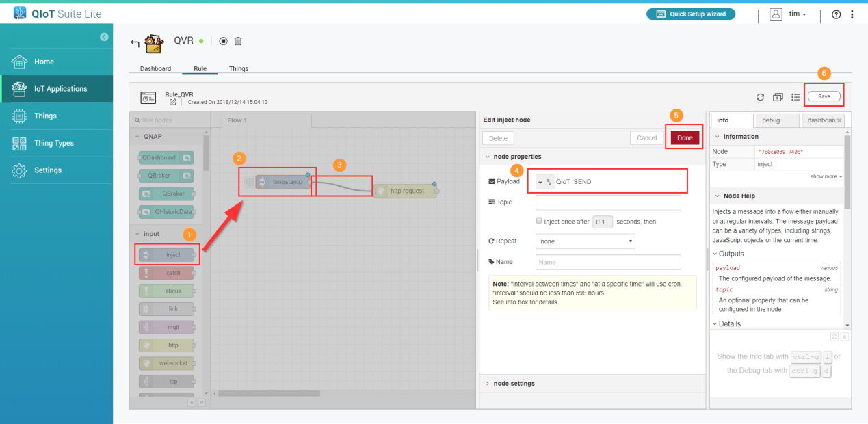Screen dimensions: 868x424
Task: Open IoT Applications in the sidebar
Action: pyautogui.click(x=57, y=89)
